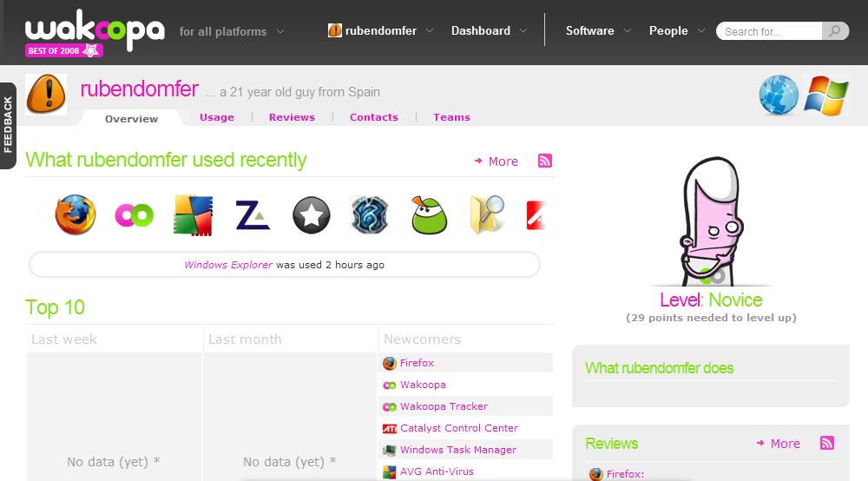Click the globe web platform icon

pos(779,95)
